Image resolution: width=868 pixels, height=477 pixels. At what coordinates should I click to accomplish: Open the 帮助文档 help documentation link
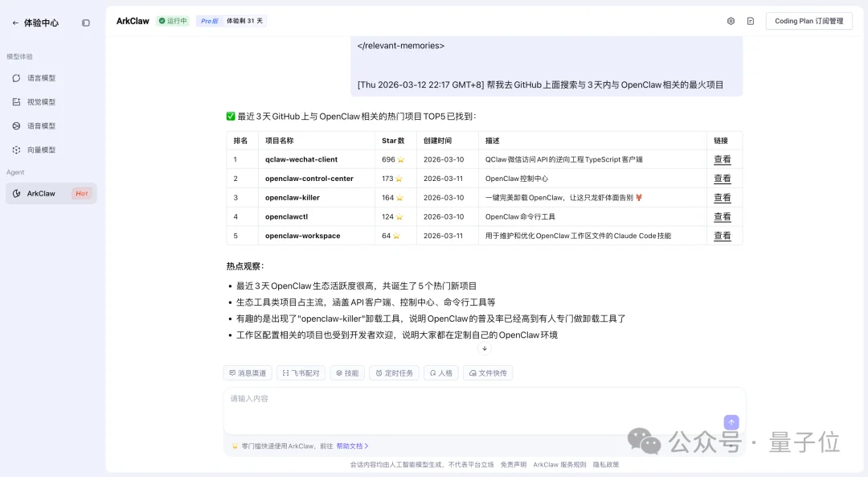click(x=350, y=446)
